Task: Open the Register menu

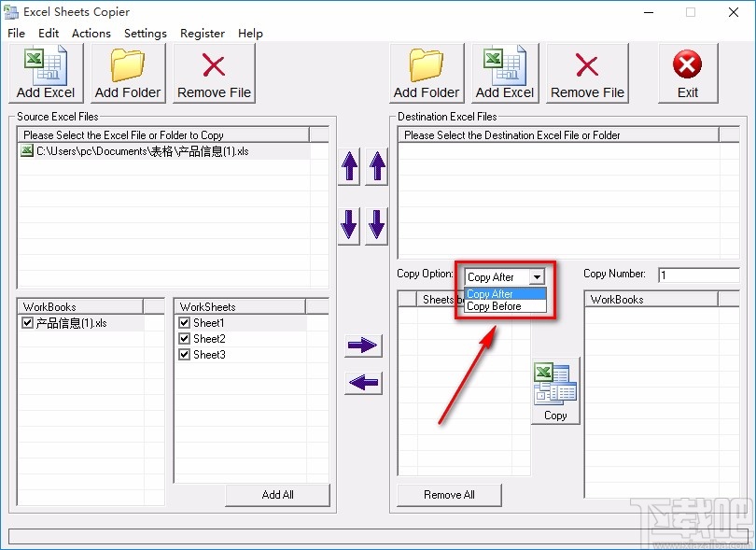Action: pyautogui.click(x=203, y=33)
